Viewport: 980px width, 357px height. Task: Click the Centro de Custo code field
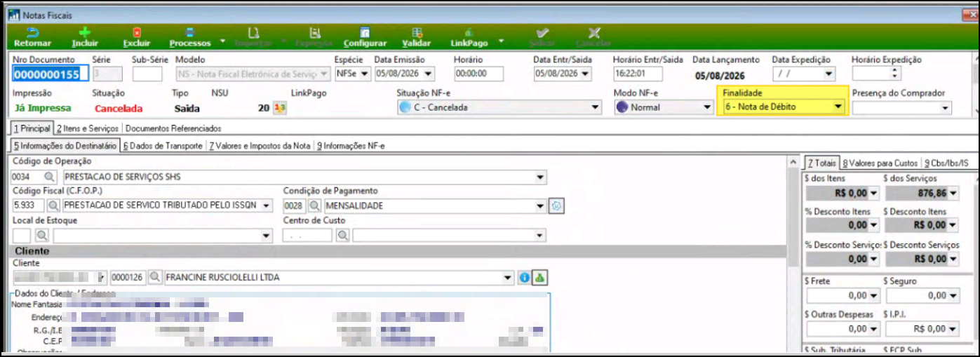point(307,235)
